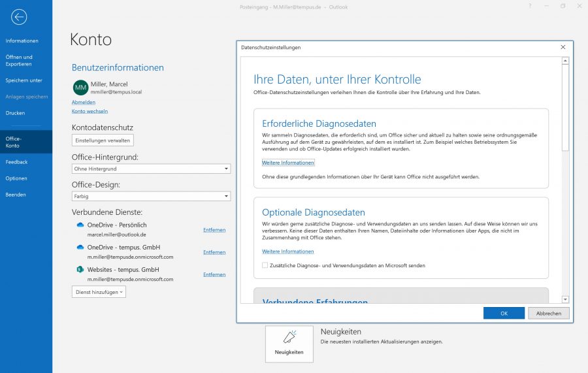Viewport: 588px width, 373px height.
Task: Click the Miller, Marcel user name
Action: click(109, 84)
